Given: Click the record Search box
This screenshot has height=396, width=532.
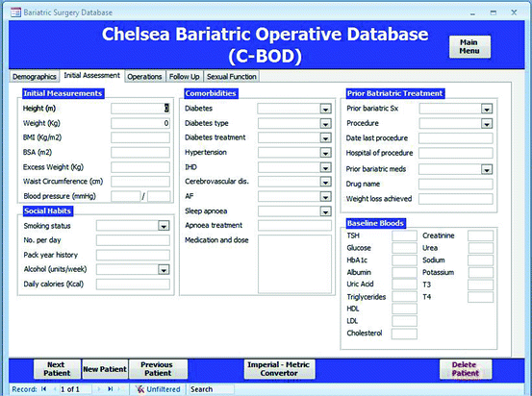Looking at the screenshot, I should [212, 389].
